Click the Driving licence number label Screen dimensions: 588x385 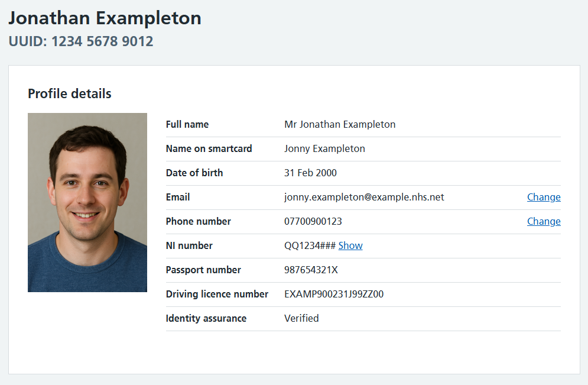(217, 294)
